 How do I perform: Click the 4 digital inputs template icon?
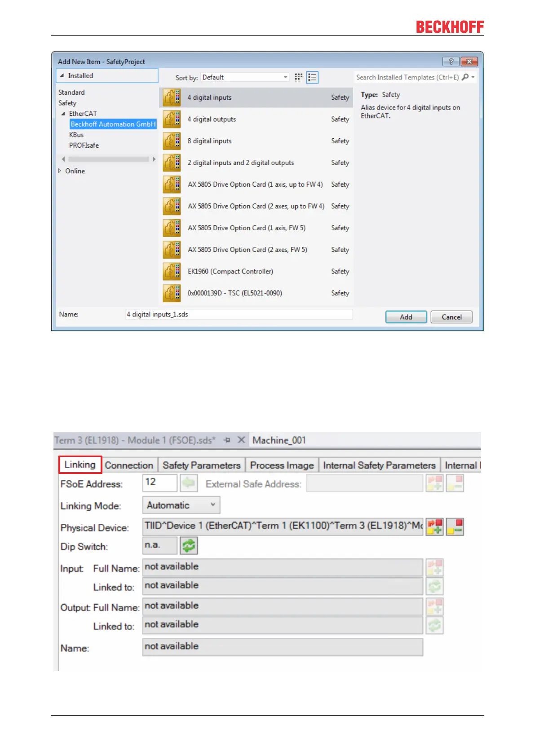pyautogui.click(x=172, y=97)
